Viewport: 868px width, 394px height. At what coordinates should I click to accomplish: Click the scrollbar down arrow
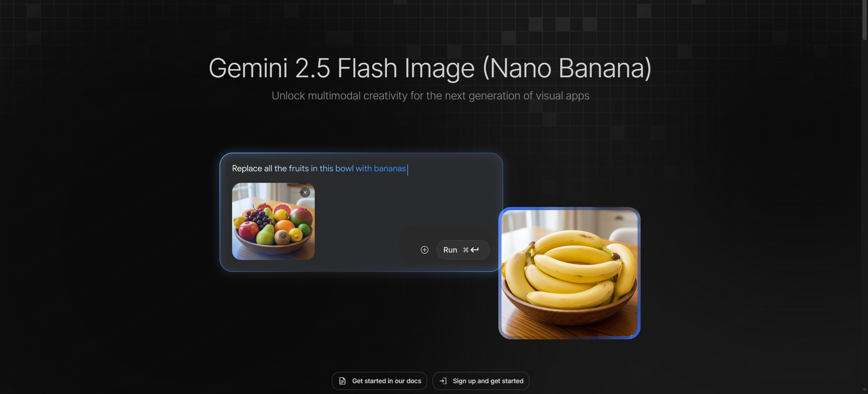864,390
